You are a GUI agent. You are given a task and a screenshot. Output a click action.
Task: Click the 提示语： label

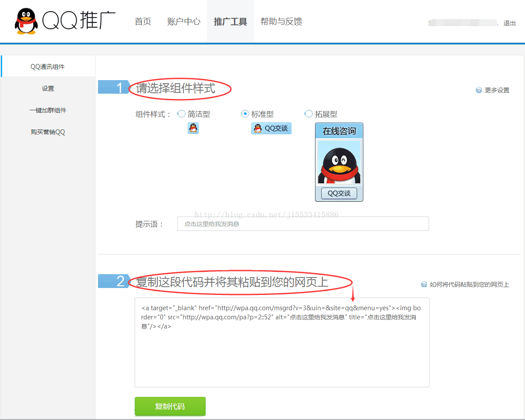click(149, 224)
